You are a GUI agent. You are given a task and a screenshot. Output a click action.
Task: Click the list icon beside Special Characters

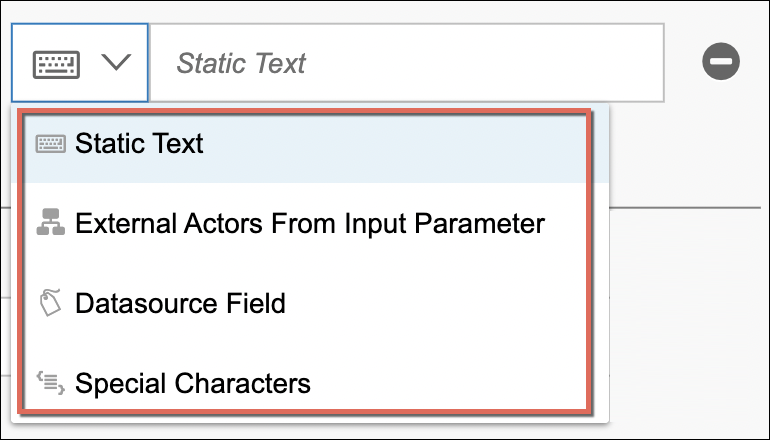coord(50,381)
